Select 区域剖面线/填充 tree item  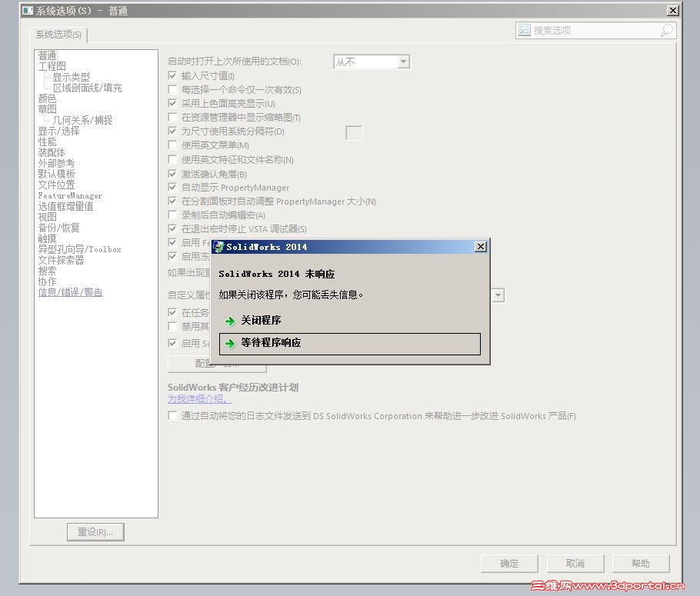pos(88,88)
